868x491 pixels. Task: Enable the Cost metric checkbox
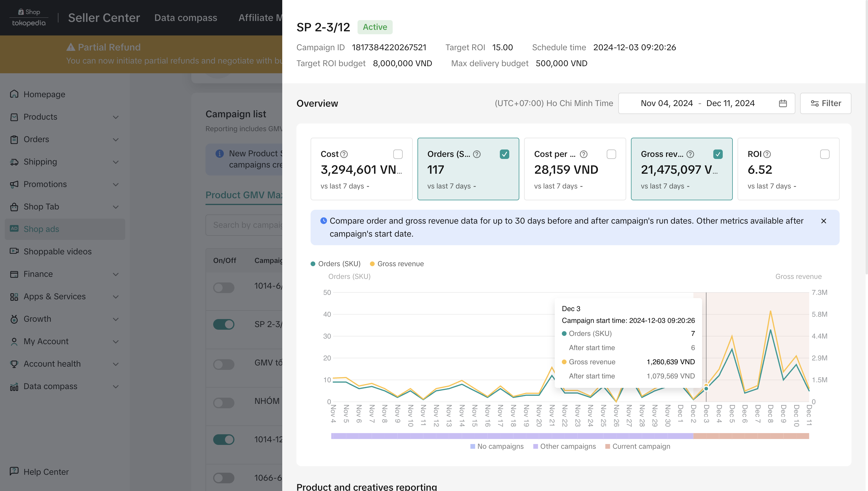click(398, 154)
